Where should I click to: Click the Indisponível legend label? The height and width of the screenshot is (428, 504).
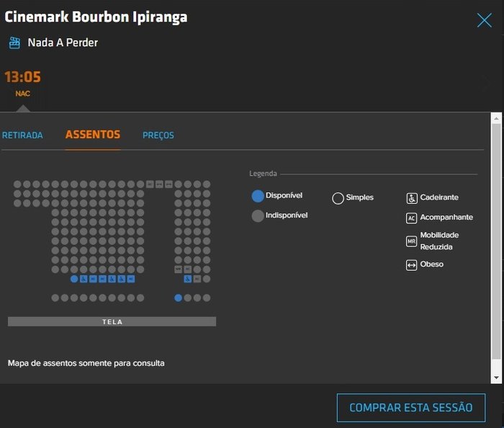coord(287,215)
